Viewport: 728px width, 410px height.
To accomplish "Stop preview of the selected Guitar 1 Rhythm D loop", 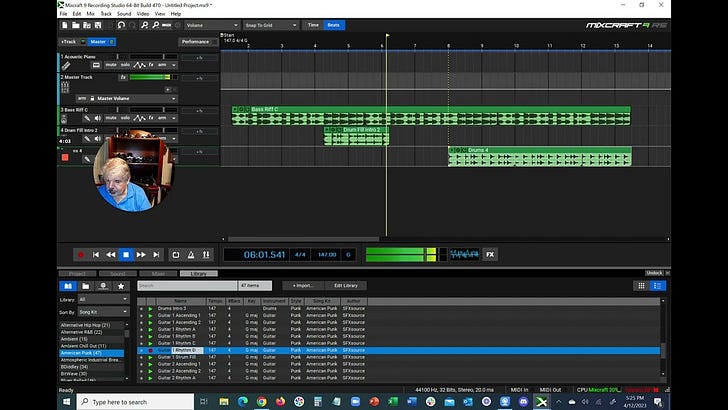I will pos(150,350).
